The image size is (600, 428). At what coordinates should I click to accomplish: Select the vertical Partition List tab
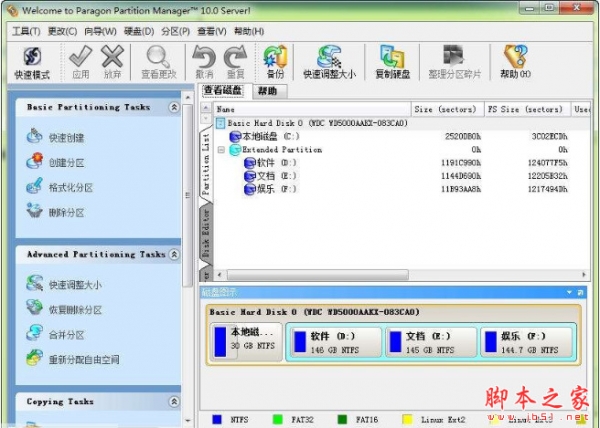tap(206, 164)
